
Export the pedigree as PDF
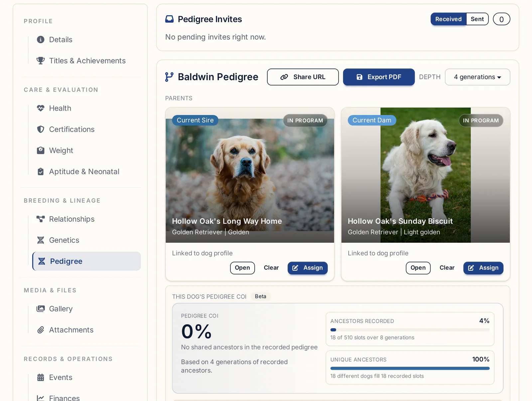(379, 77)
